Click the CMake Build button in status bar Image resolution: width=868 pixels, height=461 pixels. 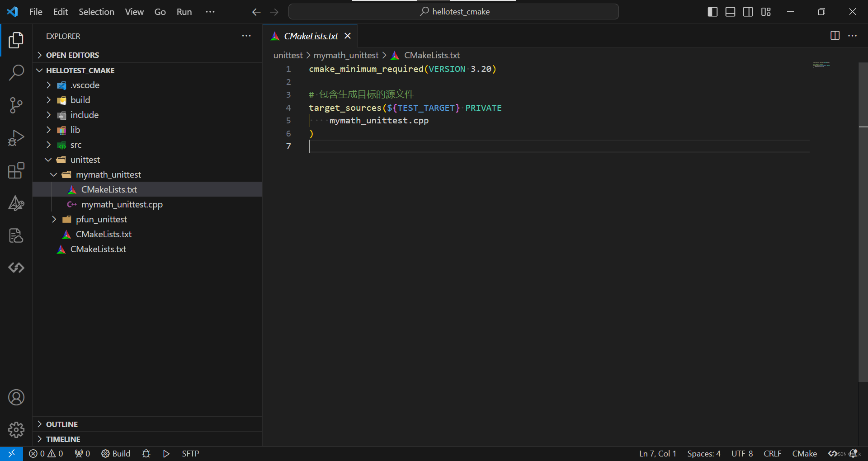(x=116, y=453)
